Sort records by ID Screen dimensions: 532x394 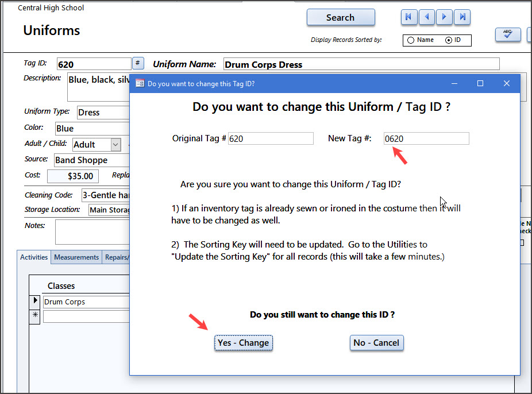pos(449,40)
